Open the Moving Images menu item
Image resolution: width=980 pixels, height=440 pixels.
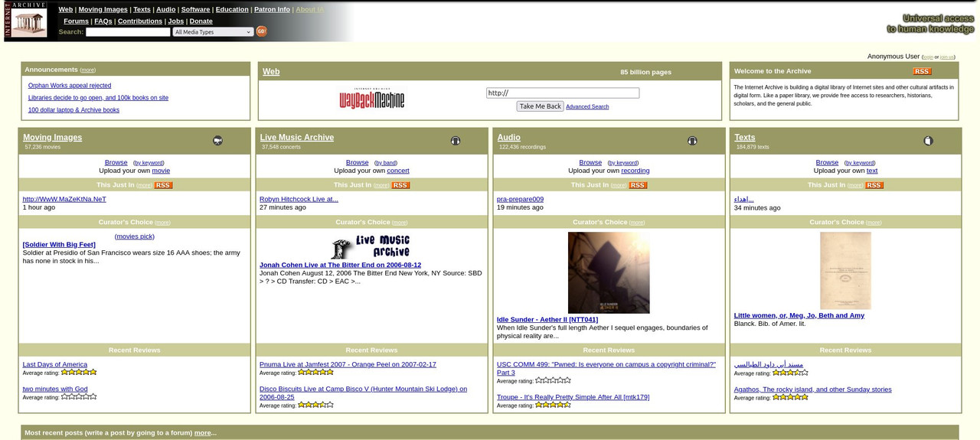[x=103, y=9]
